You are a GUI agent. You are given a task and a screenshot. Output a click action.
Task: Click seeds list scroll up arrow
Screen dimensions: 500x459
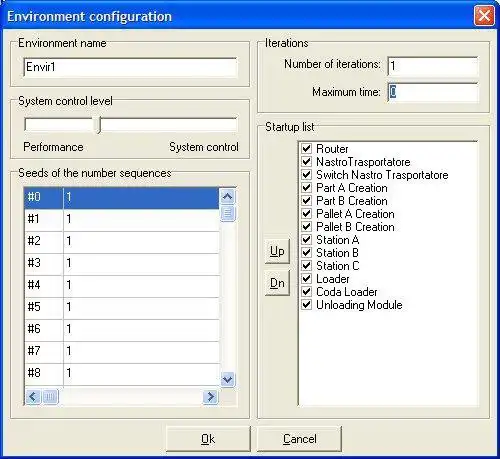228,196
